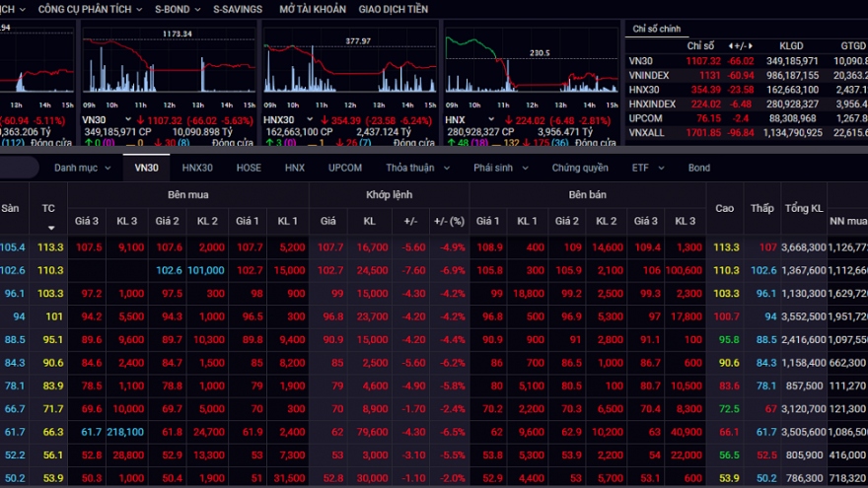Click the GIAO DỊCH TIỀN link

pyautogui.click(x=393, y=9)
